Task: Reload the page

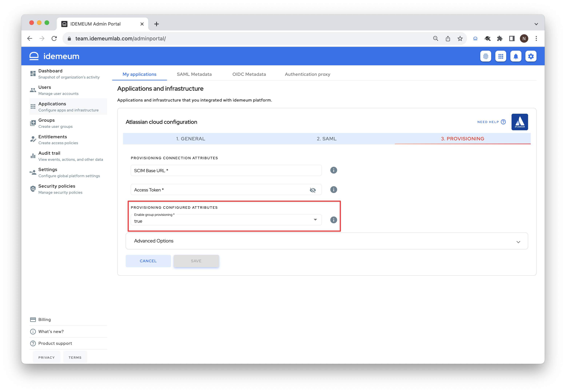Action: tap(54, 38)
